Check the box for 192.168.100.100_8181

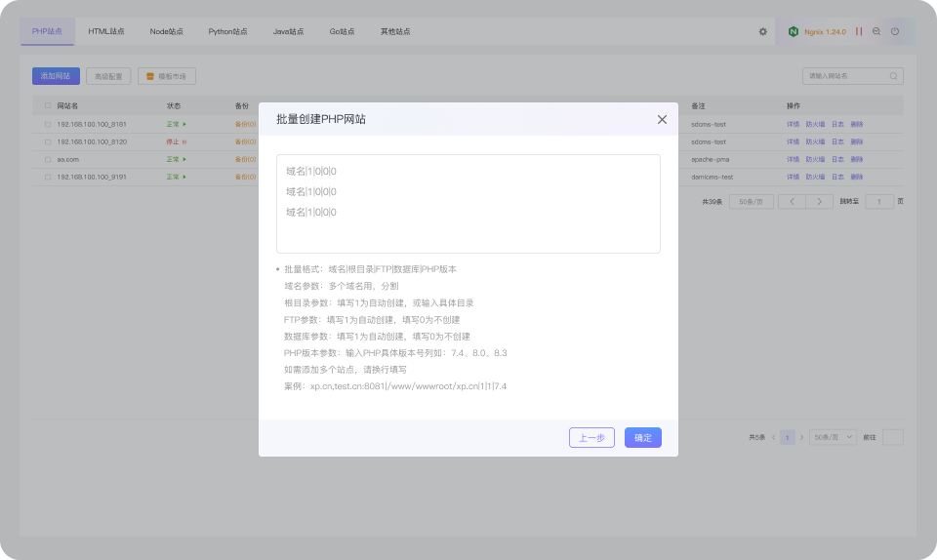click(x=48, y=124)
